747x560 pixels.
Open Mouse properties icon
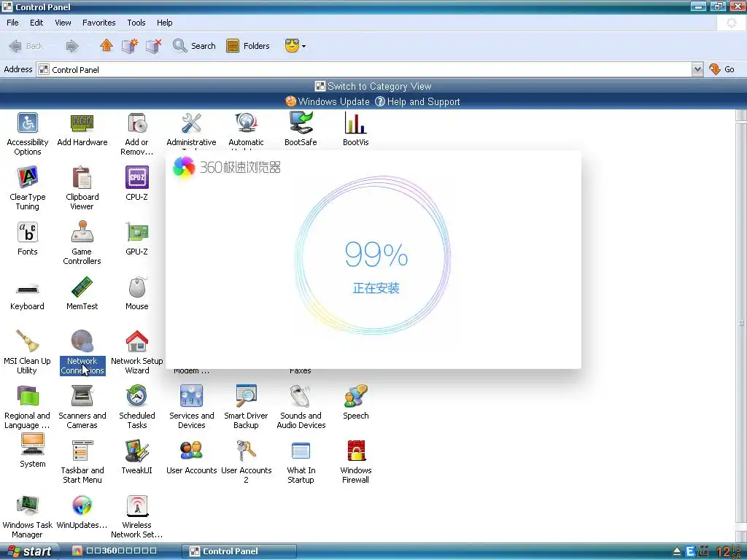(136, 287)
